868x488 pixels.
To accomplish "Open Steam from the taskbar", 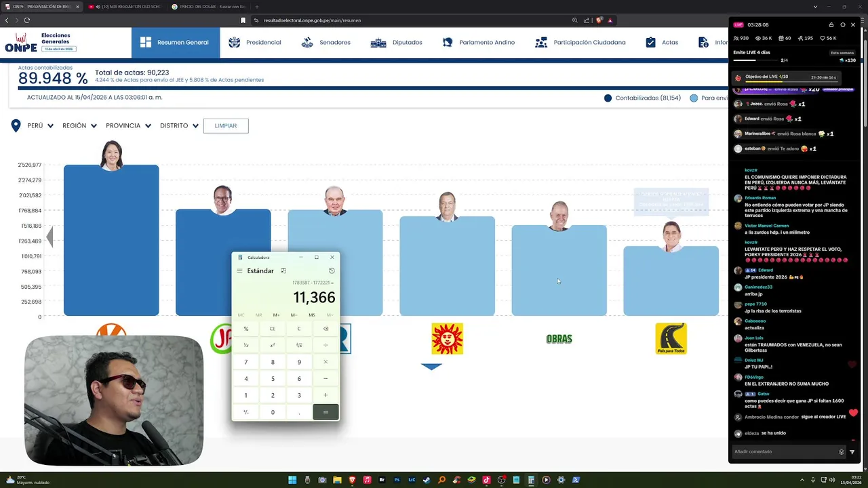I will [427, 480].
